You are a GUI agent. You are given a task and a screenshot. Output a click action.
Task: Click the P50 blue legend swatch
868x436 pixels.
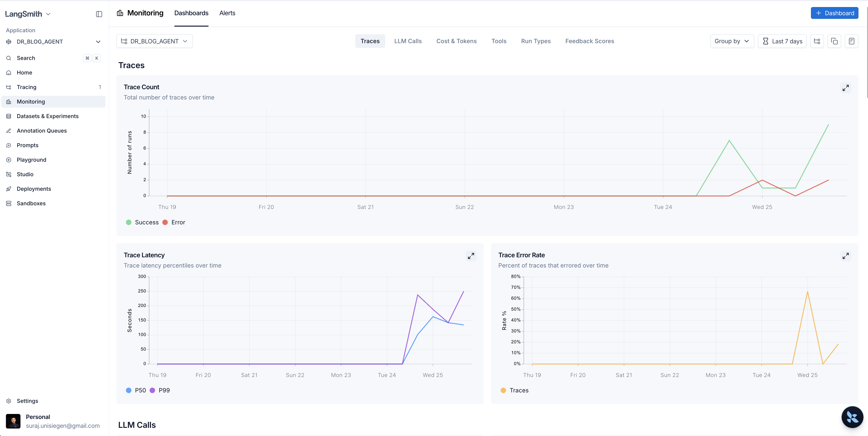click(128, 390)
